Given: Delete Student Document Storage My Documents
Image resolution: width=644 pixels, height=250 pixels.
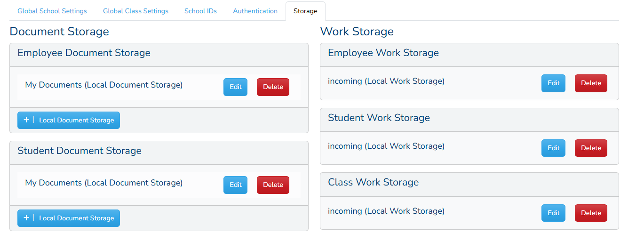Looking at the screenshot, I should click(x=273, y=185).
